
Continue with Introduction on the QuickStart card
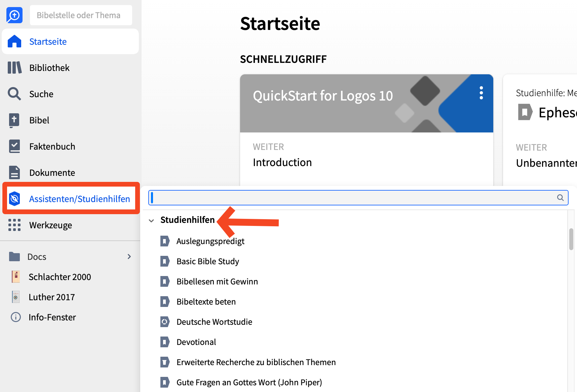(x=282, y=162)
